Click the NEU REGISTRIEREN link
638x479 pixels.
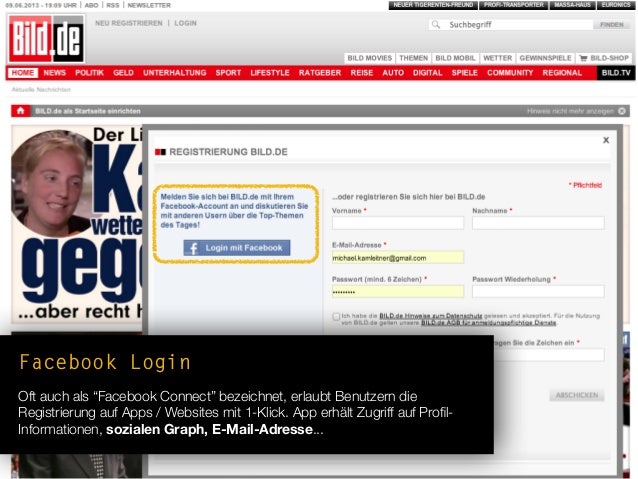point(129,23)
